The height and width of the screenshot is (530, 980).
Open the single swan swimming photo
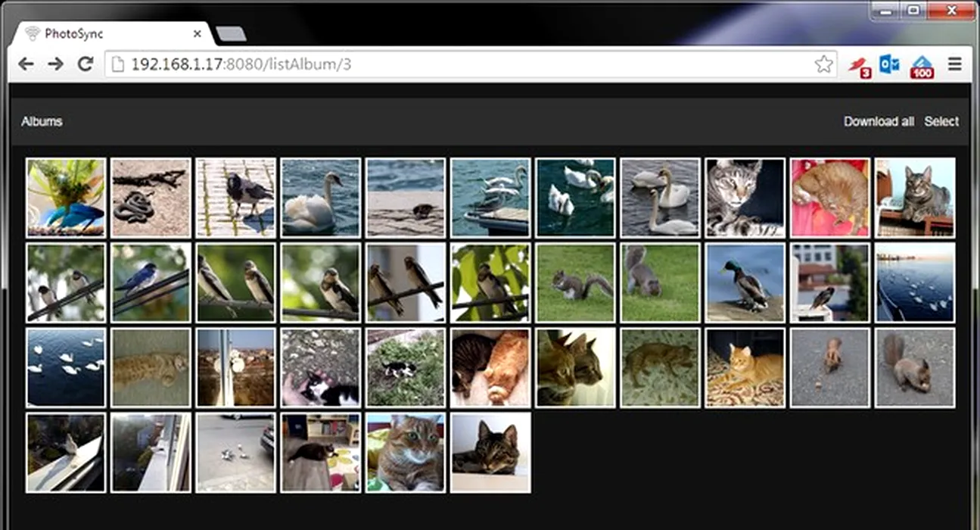click(x=320, y=198)
